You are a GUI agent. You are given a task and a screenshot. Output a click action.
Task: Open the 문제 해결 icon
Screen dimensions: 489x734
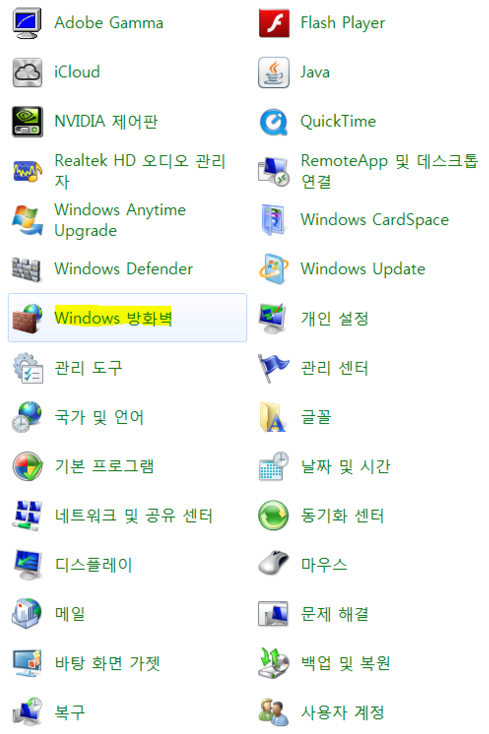pyautogui.click(x=274, y=614)
